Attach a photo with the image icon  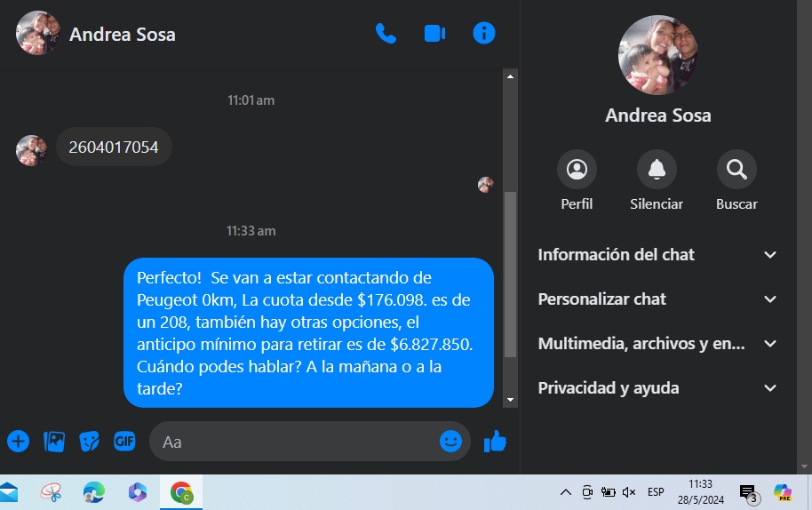[x=54, y=442]
